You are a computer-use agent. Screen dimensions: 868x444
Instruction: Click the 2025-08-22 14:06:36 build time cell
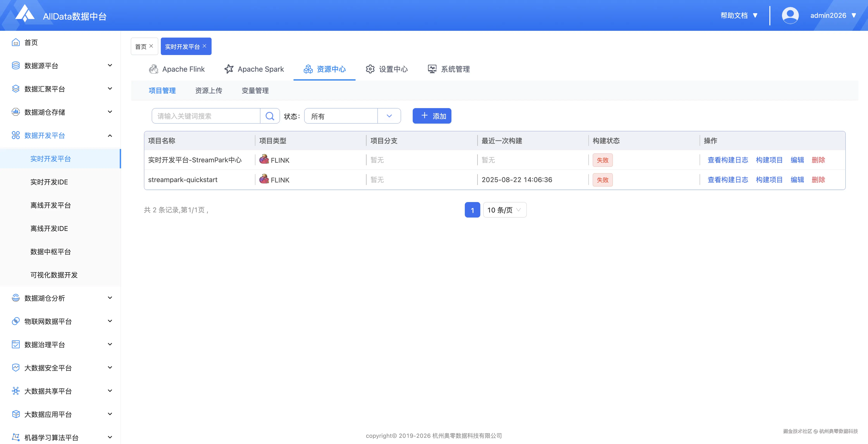click(x=517, y=180)
